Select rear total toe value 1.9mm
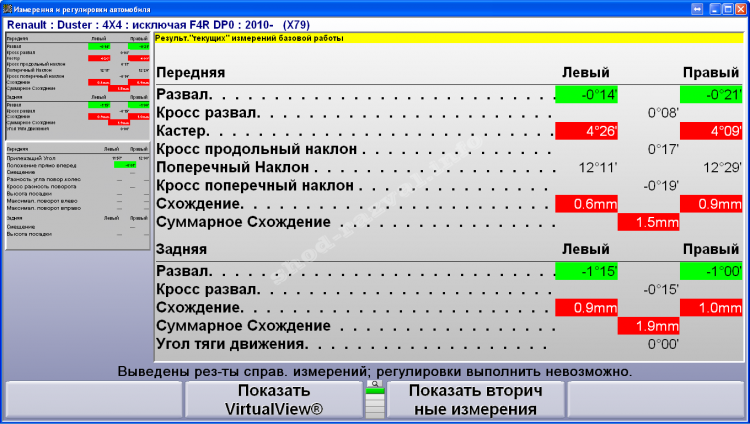Image resolution: width=750 pixels, height=424 pixels. coord(649,326)
